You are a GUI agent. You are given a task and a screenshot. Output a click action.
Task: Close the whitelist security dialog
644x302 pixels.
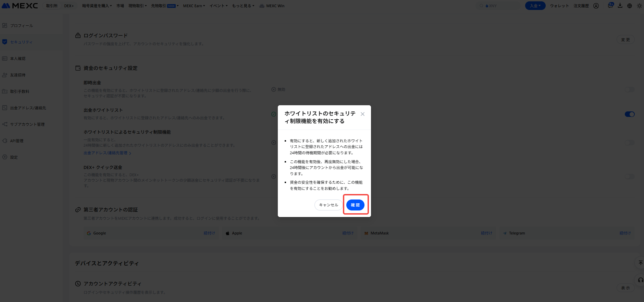pos(362,114)
